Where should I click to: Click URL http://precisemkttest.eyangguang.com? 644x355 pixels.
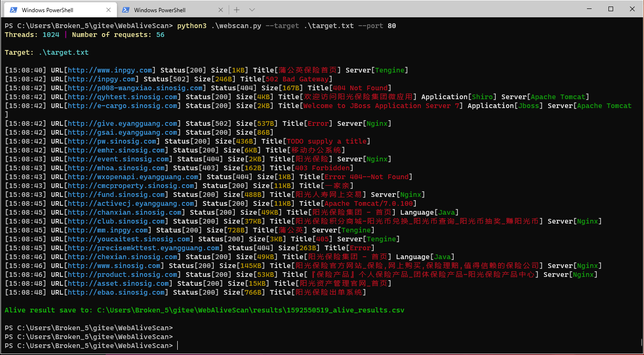144,248
